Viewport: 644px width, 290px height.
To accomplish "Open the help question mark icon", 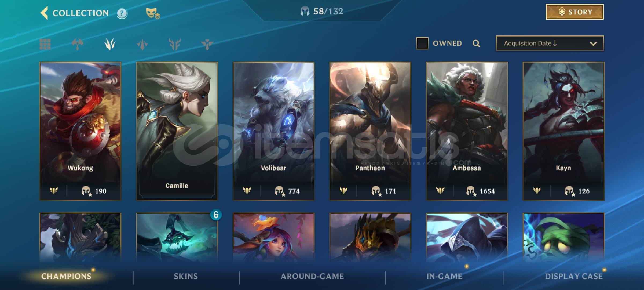I will pos(122,13).
